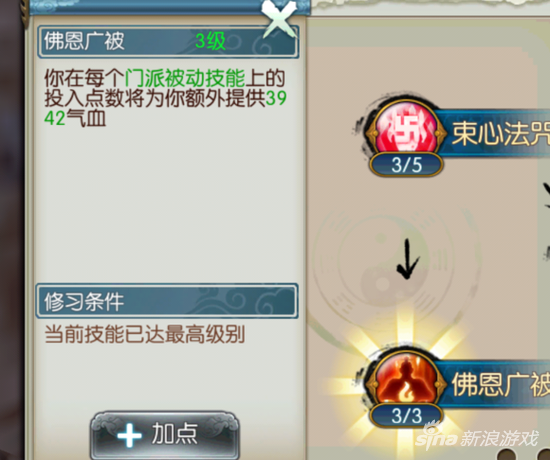
Task: Click the sina 新浪游戏 watermark logo
Action: click(x=478, y=436)
